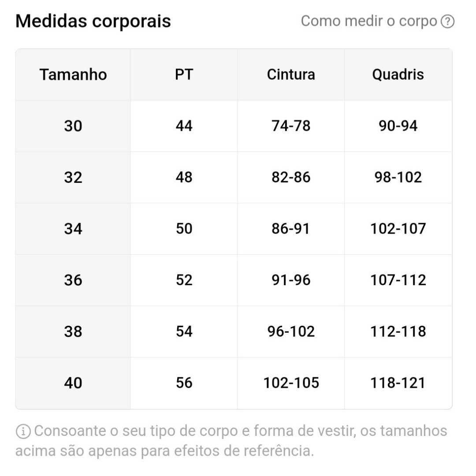The width and height of the screenshot is (476, 476).
Task: Click the PT value 44 cell
Action: [184, 126]
